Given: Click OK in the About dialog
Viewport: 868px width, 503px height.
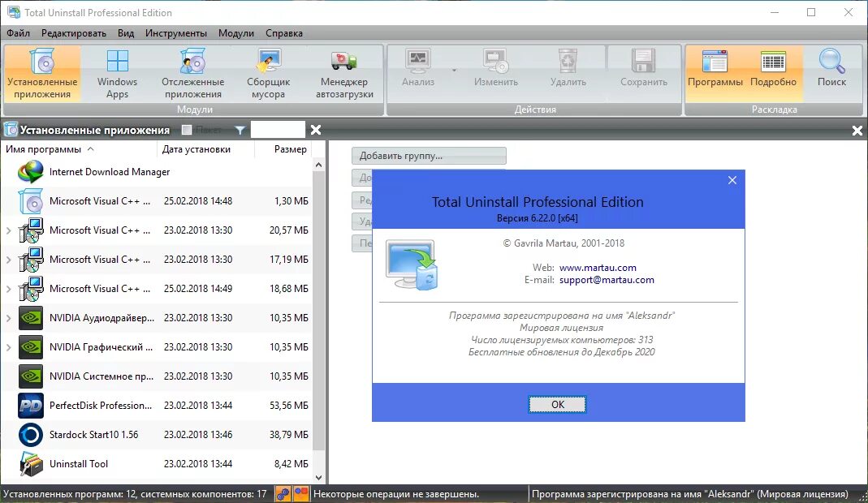Looking at the screenshot, I should [x=558, y=405].
